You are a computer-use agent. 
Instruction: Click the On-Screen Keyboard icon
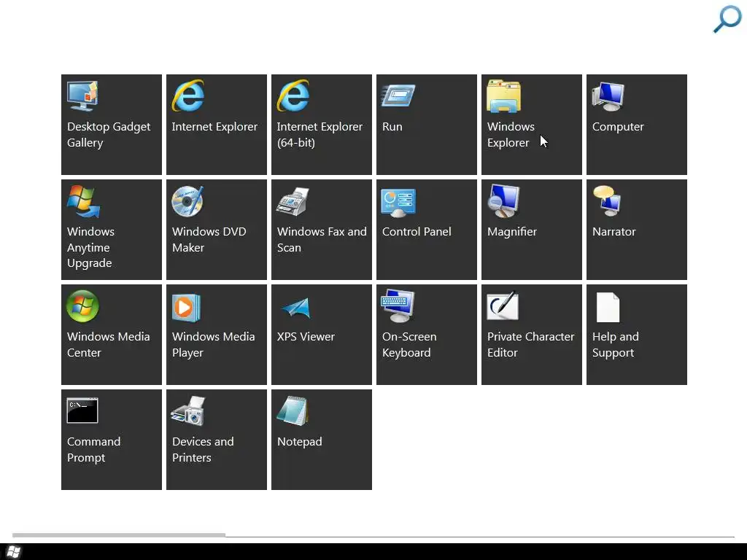click(398, 306)
